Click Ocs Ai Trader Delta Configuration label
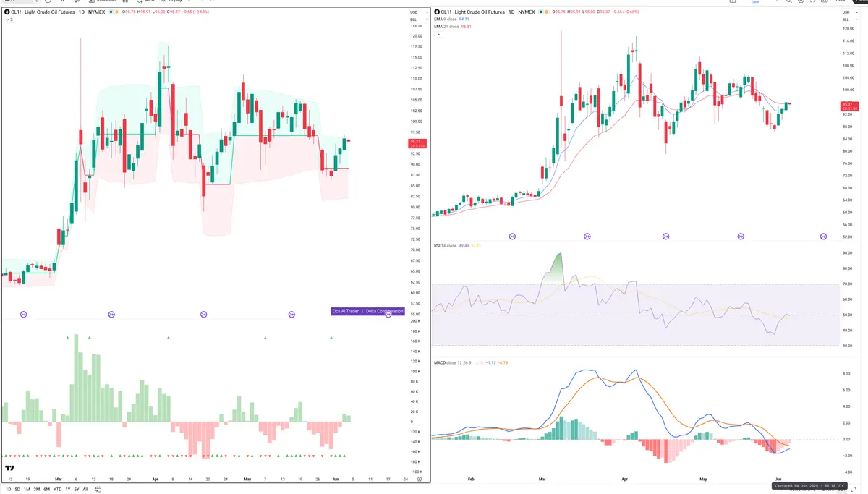Screen dimensions: 868x494 point(366,311)
